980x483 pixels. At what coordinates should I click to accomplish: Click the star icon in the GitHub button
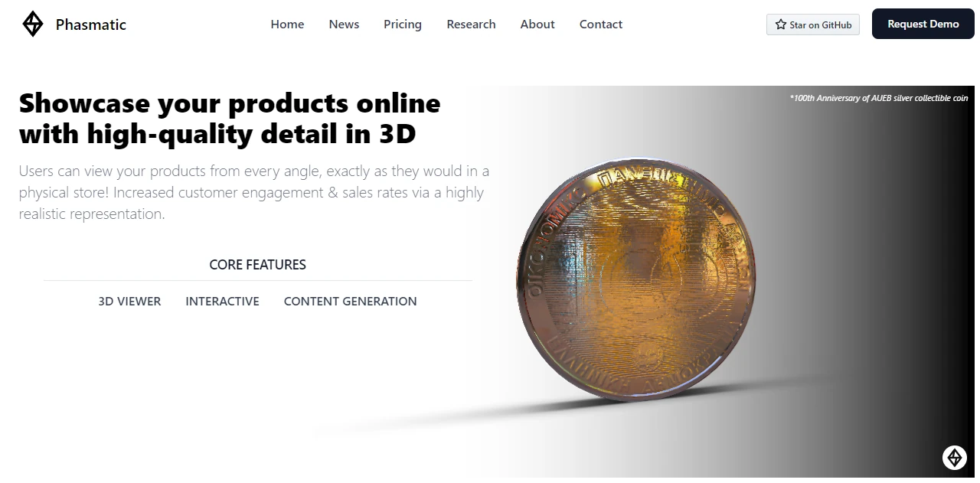tap(780, 24)
